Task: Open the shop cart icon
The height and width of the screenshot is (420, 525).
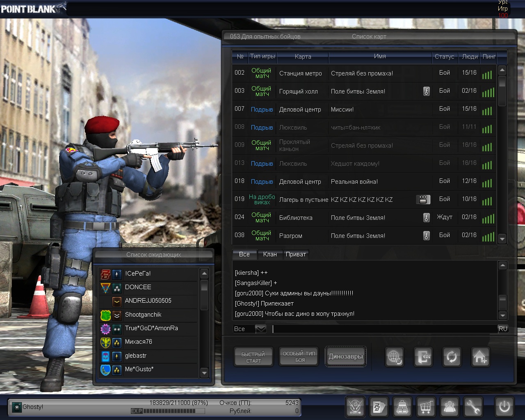Action: pos(426,407)
